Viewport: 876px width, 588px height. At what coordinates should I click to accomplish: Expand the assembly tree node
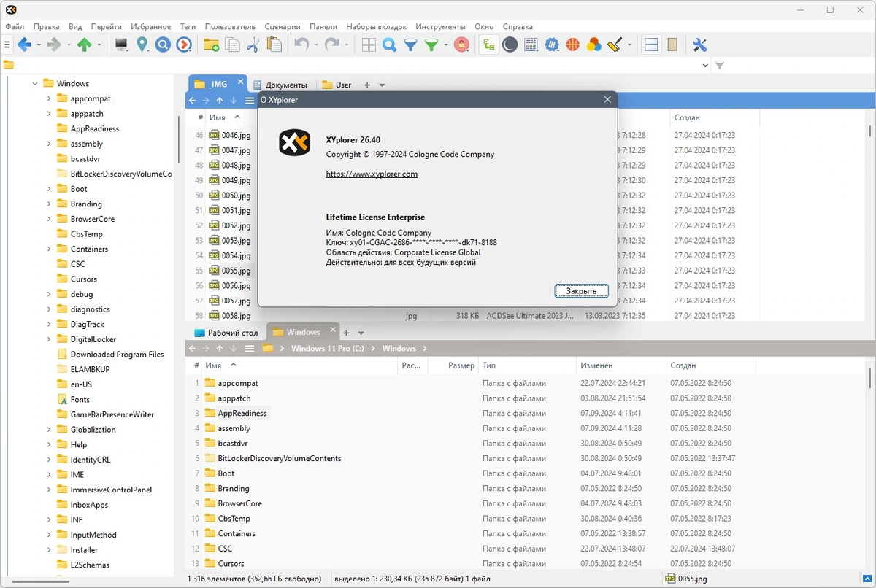pos(49,144)
